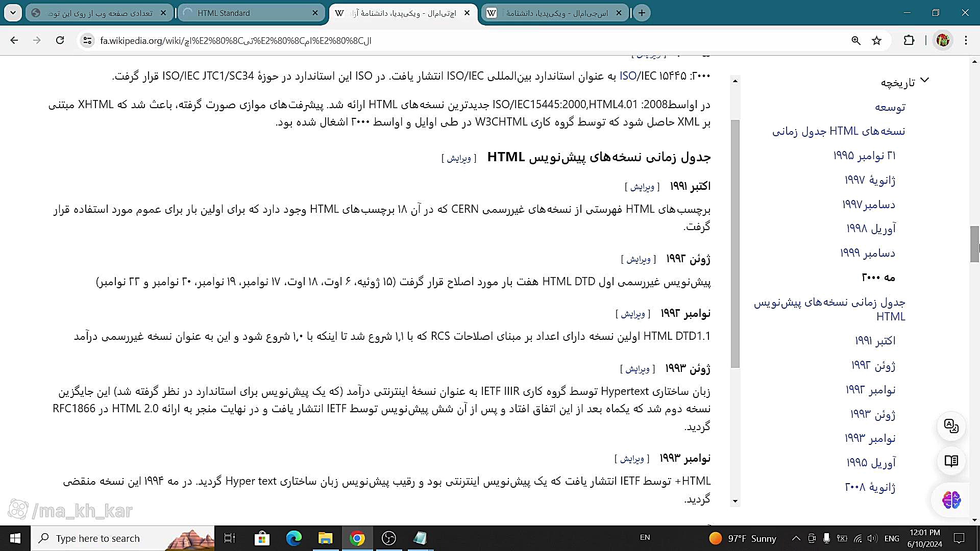This screenshot has width=980, height=551.
Task: Open Microsoft Store from the taskbar
Action: point(262,538)
